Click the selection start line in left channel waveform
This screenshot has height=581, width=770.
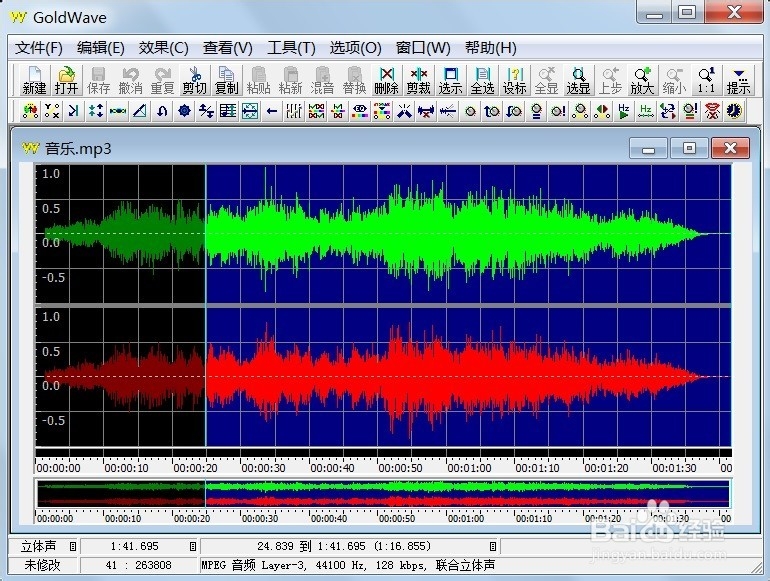(206, 234)
